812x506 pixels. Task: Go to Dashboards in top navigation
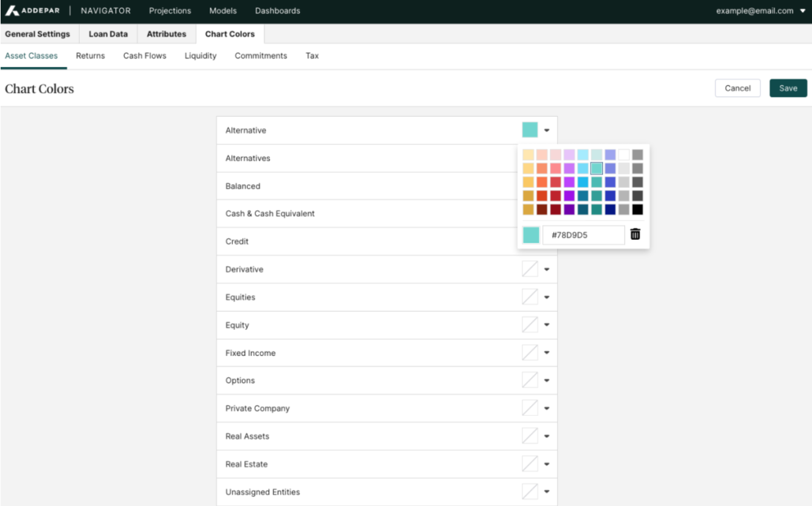277,11
